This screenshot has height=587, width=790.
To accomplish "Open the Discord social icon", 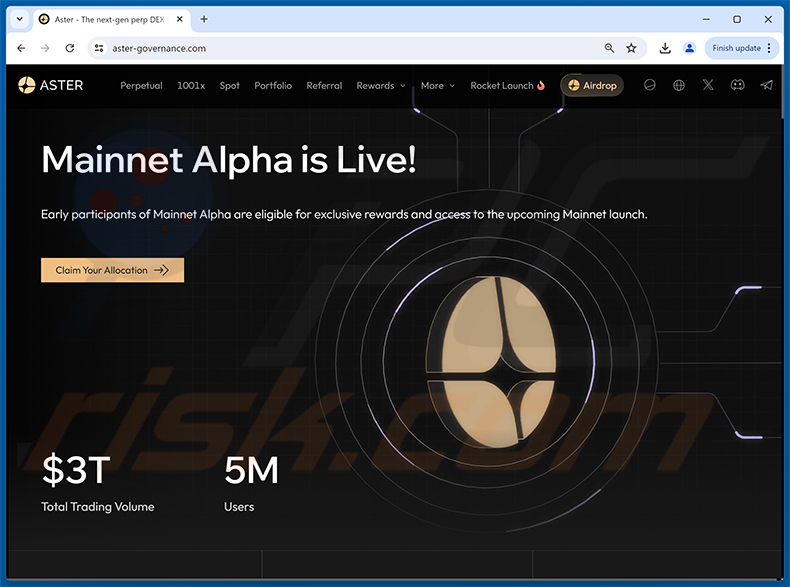I will point(737,85).
